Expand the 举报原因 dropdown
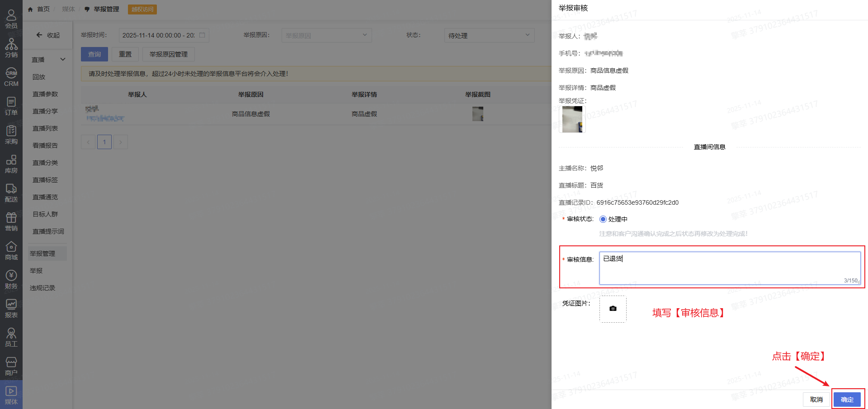Image resolution: width=868 pixels, height=409 pixels. 326,35
